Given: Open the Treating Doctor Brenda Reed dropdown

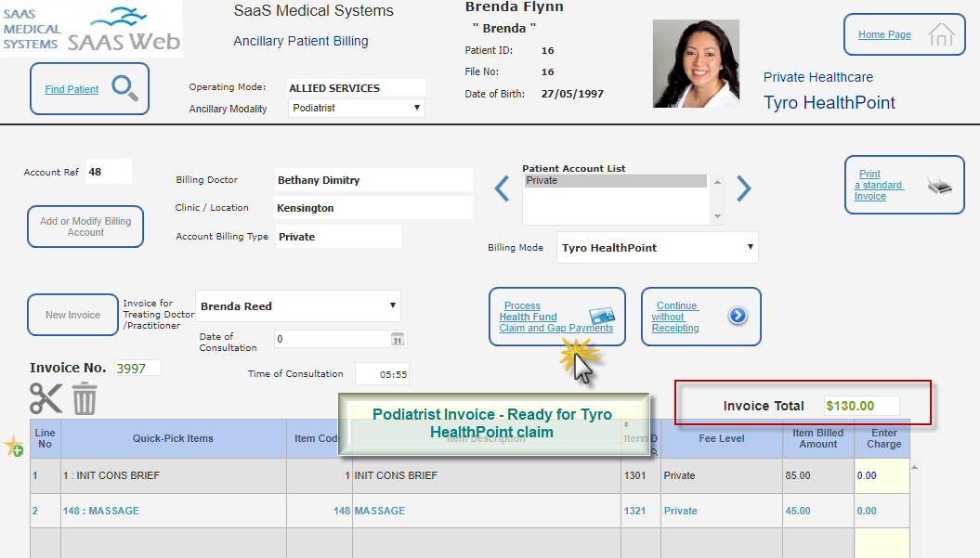Looking at the screenshot, I should 298,306.
